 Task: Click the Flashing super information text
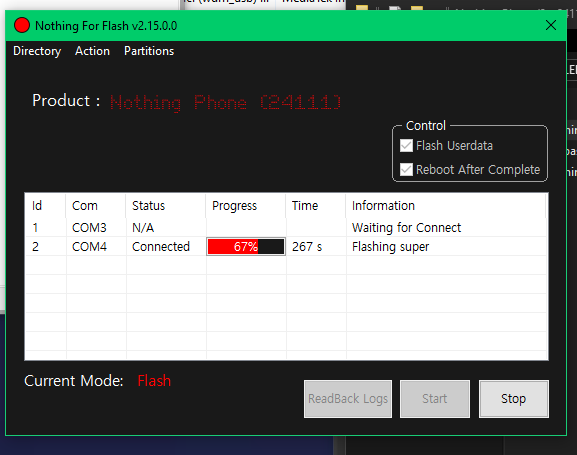coord(390,247)
